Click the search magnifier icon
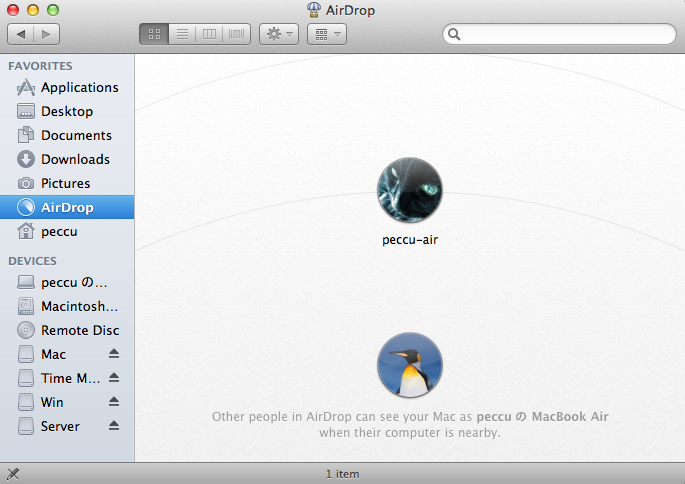The height and width of the screenshot is (484, 685). pos(454,34)
